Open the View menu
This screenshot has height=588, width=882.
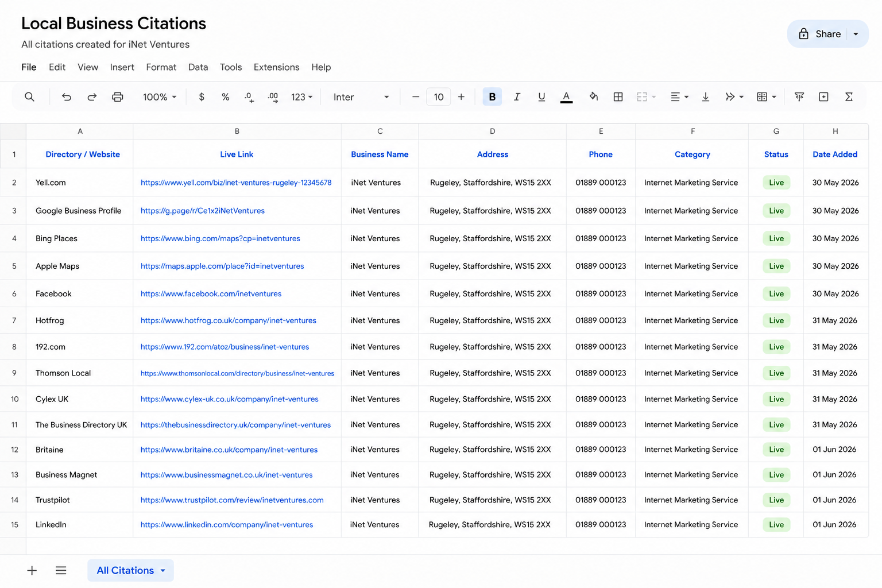pos(88,67)
